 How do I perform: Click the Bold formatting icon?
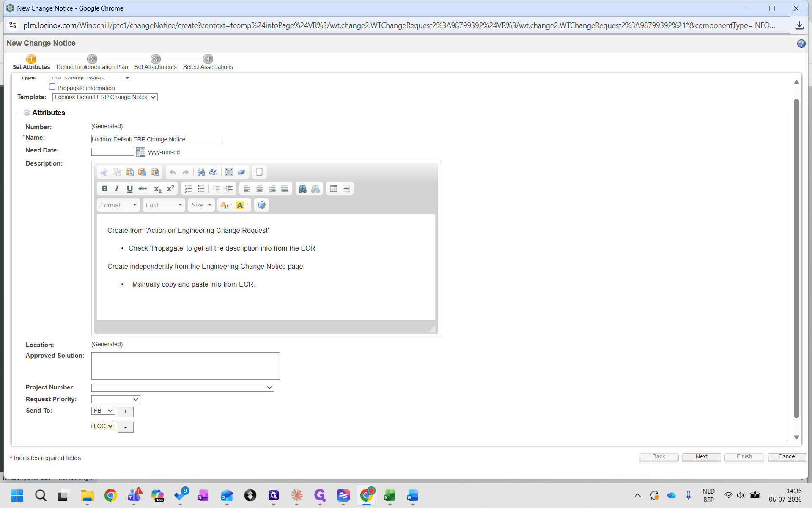[x=104, y=189]
